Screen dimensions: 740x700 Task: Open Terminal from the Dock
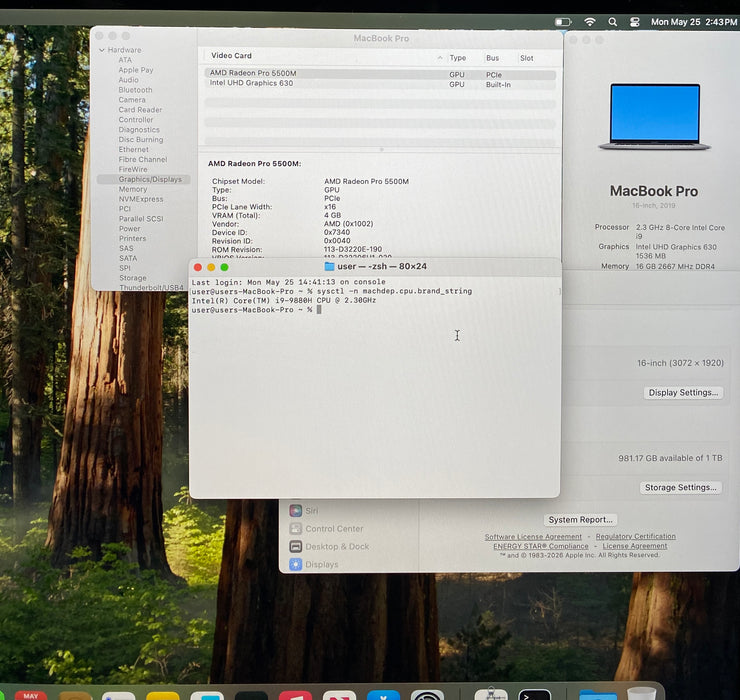coord(534,695)
